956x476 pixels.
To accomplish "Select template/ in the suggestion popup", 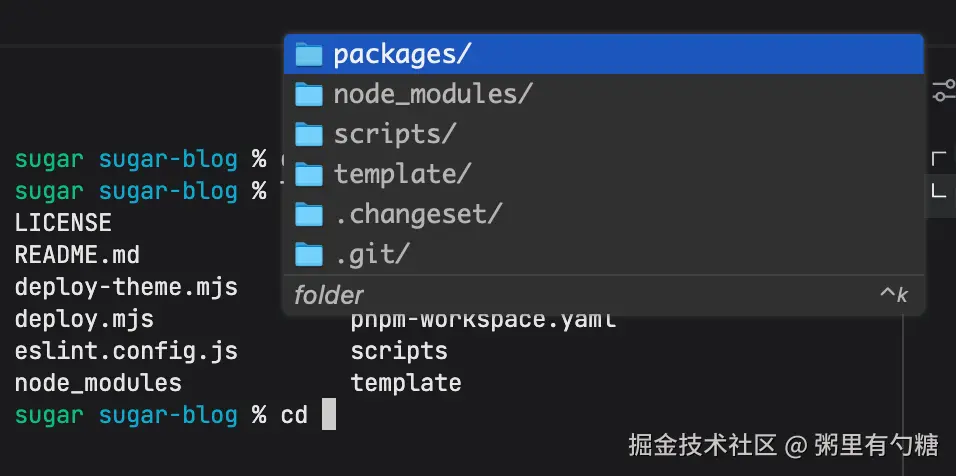I will point(402,174).
